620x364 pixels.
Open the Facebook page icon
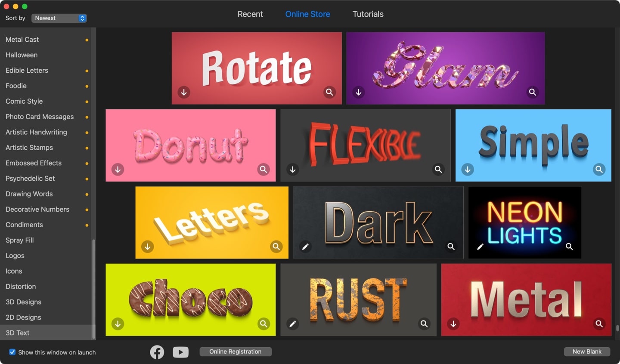pos(157,352)
